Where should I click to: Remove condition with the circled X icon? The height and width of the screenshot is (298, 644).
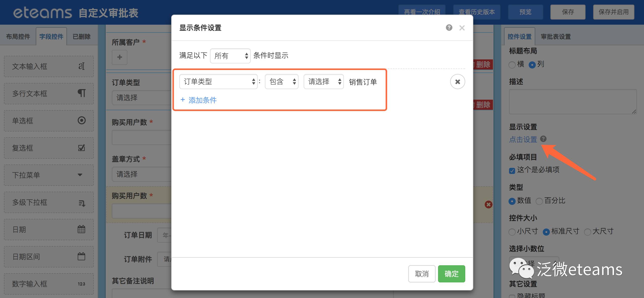coord(457,82)
